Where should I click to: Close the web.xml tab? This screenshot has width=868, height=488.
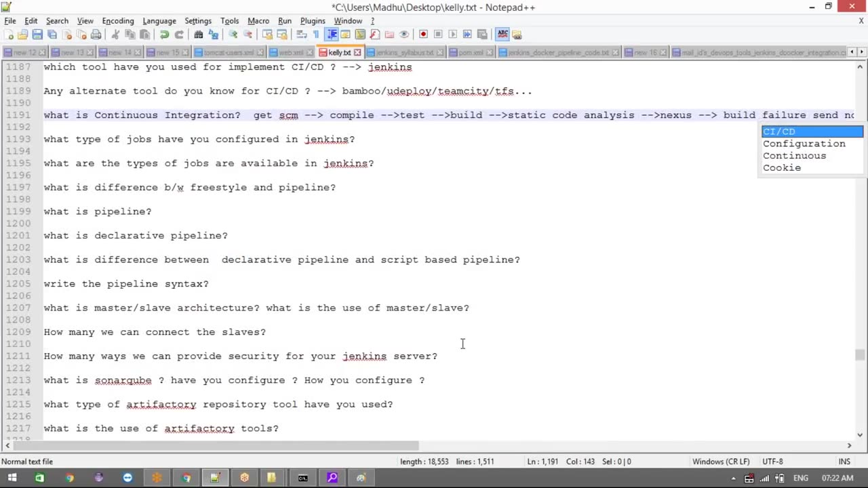pyautogui.click(x=309, y=52)
